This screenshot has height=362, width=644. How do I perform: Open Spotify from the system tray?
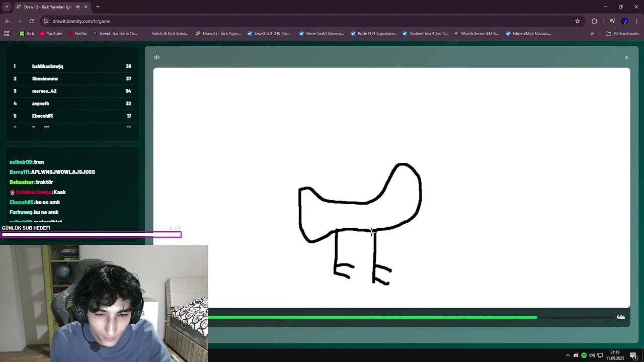[584, 355]
